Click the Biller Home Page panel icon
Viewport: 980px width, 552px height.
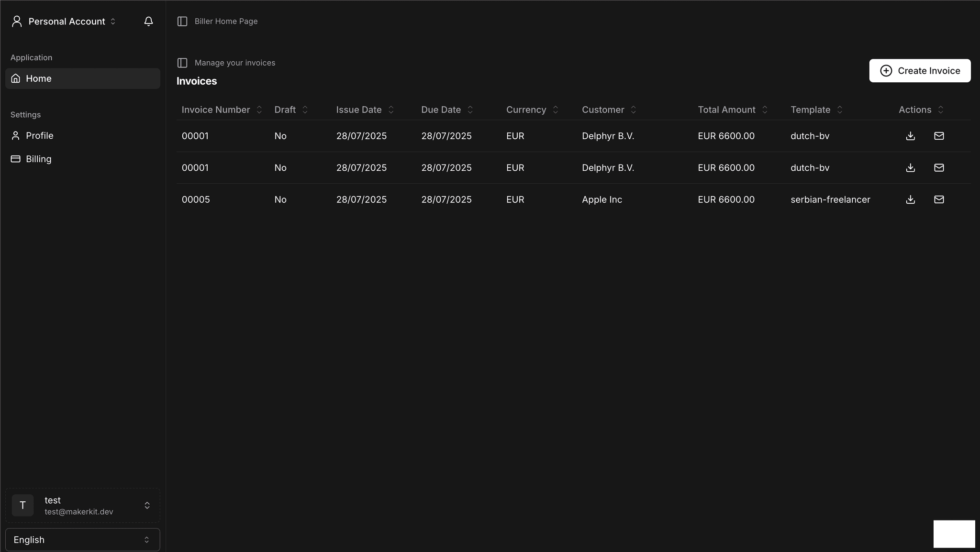(183, 21)
